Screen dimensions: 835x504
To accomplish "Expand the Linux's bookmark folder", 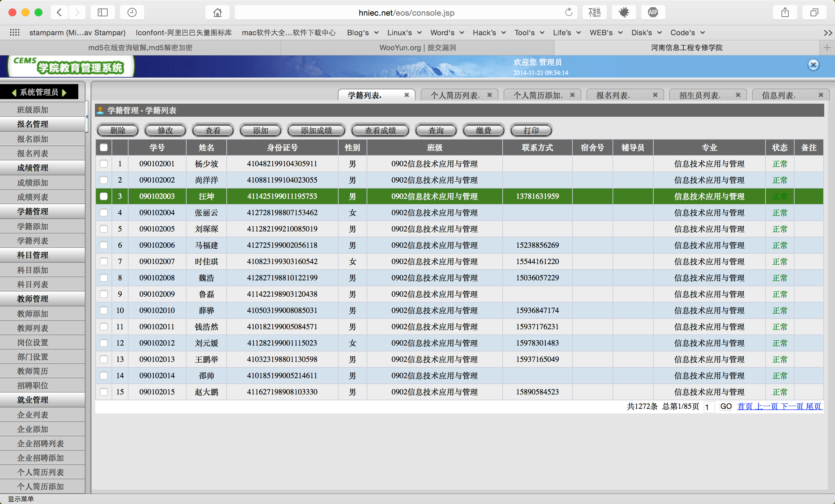I will click(x=404, y=33).
